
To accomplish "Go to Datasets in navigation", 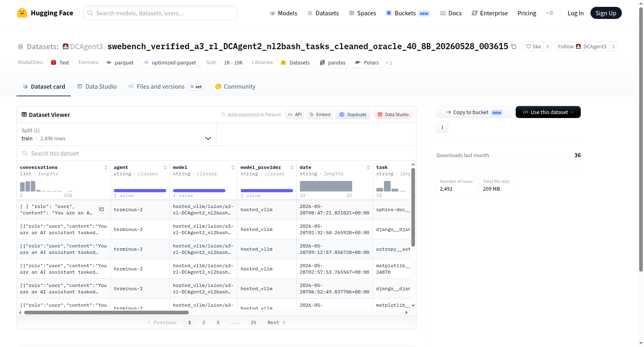I will (x=323, y=13).
